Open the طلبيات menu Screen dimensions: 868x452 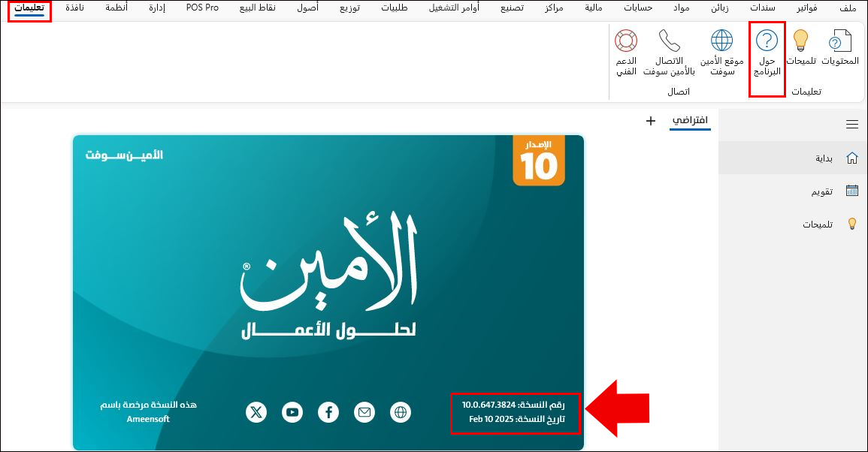(x=394, y=8)
